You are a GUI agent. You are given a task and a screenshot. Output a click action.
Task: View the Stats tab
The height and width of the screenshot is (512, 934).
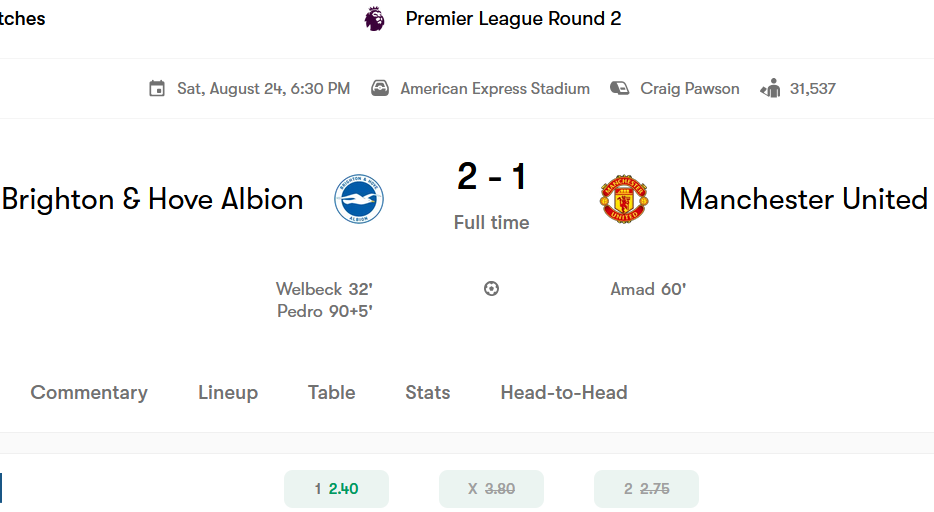(x=428, y=392)
